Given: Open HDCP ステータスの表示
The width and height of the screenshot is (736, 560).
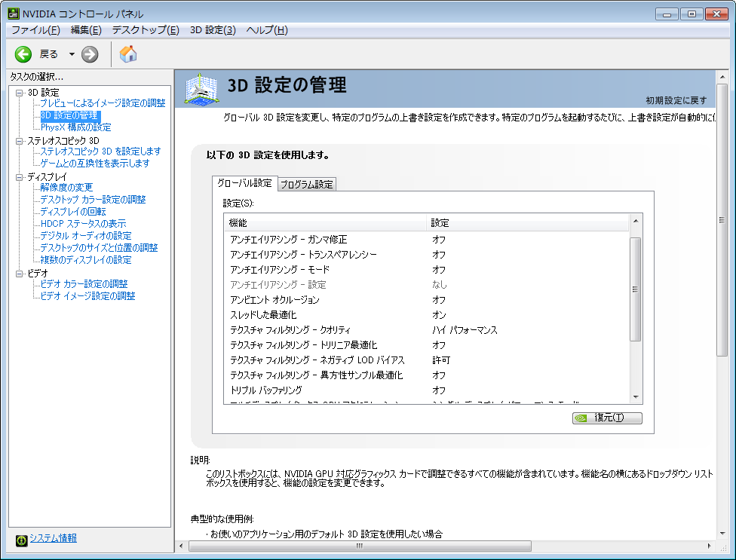Looking at the screenshot, I should tap(83, 224).
